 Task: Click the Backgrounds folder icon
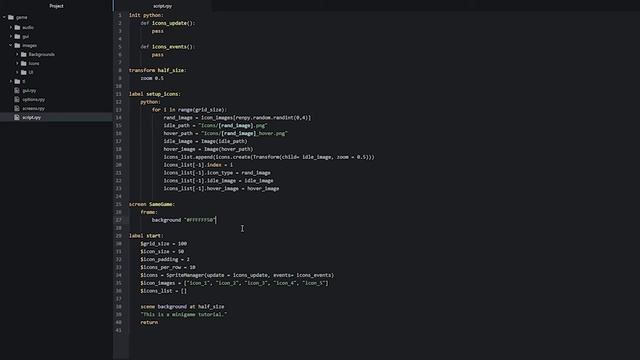[24, 54]
